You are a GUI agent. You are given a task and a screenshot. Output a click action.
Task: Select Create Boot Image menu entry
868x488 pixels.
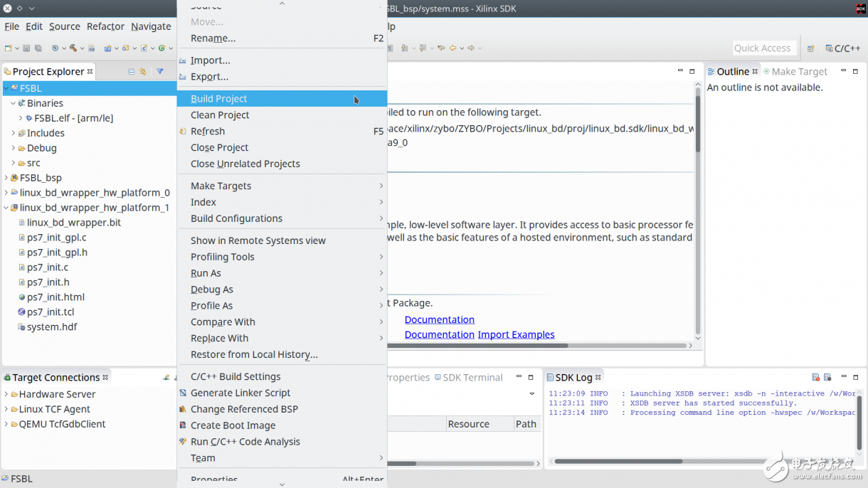point(233,425)
